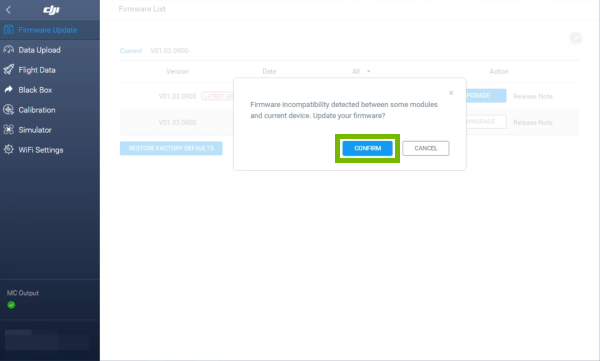
Task: Click version V01.03.0800 in the list
Action: click(x=177, y=122)
